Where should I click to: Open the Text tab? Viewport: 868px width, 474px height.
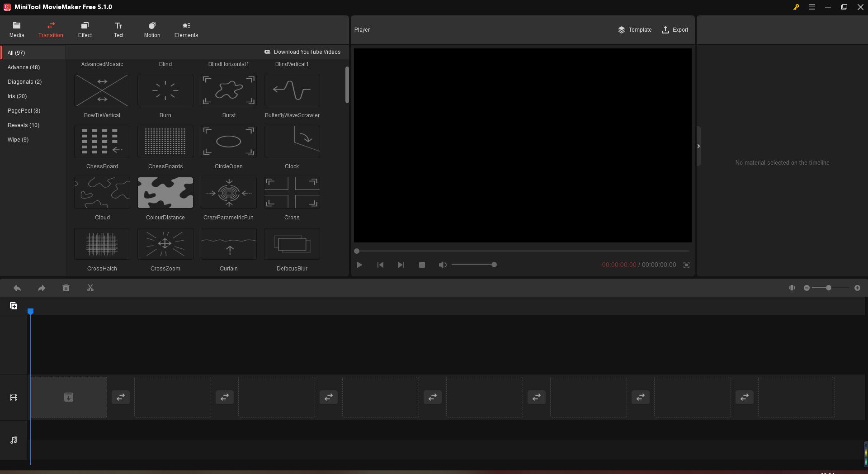tap(118, 30)
